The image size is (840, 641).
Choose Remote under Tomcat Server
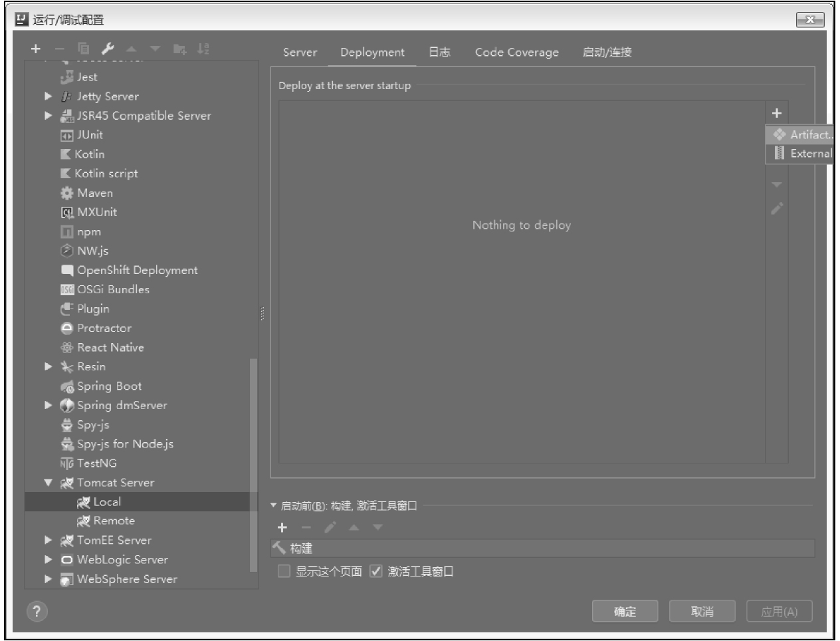coord(114,521)
